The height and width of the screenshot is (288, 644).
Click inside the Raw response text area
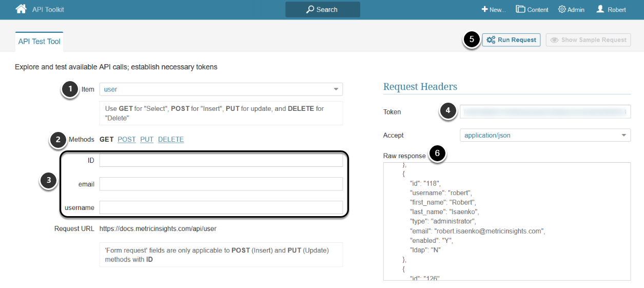(506, 221)
